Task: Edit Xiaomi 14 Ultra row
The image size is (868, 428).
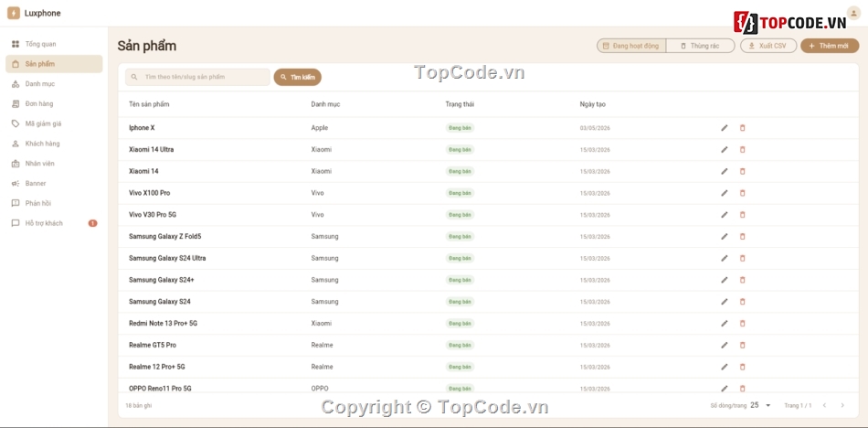Action: click(724, 150)
